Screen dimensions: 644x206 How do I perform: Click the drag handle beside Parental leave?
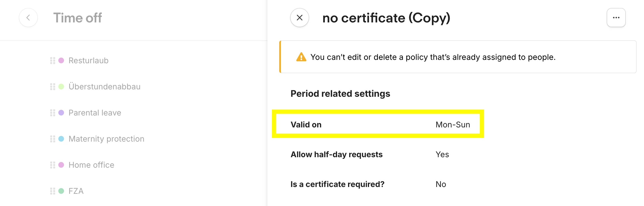[53, 113]
